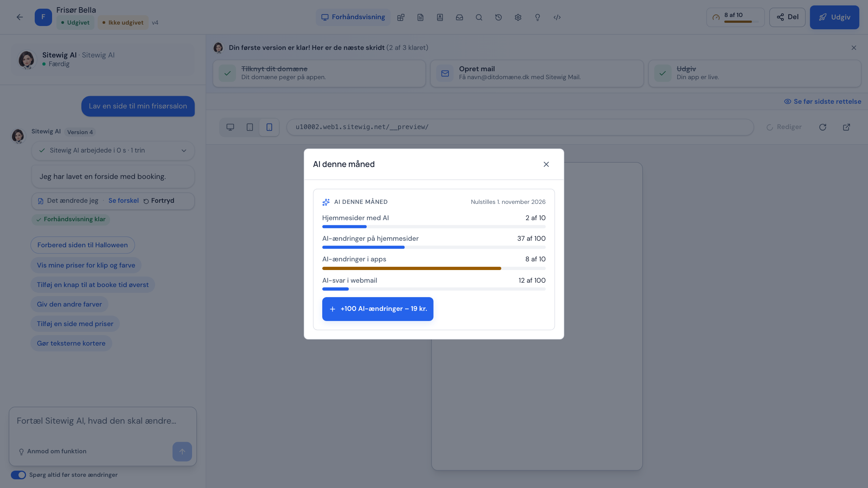Click the Rediger button
The height and width of the screenshot is (488, 868).
click(784, 127)
